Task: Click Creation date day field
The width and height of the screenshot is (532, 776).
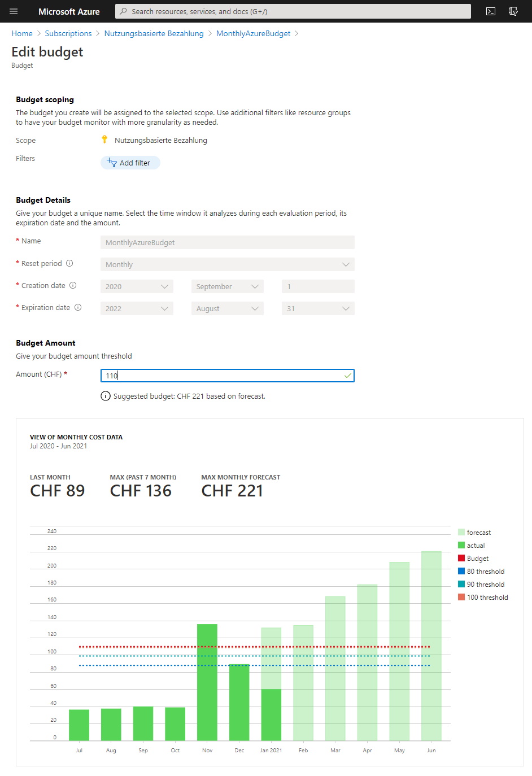Action: click(x=318, y=286)
